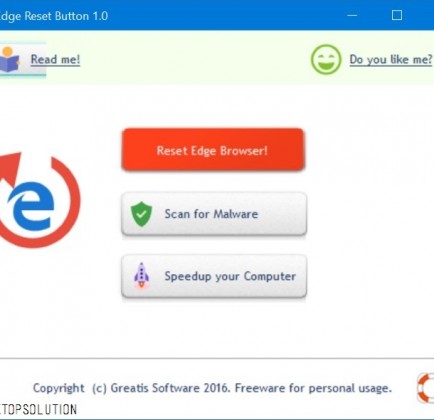Click the Speedup your Computer button
The width and height of the screenshot is (434, 420).
click(214, 276)
